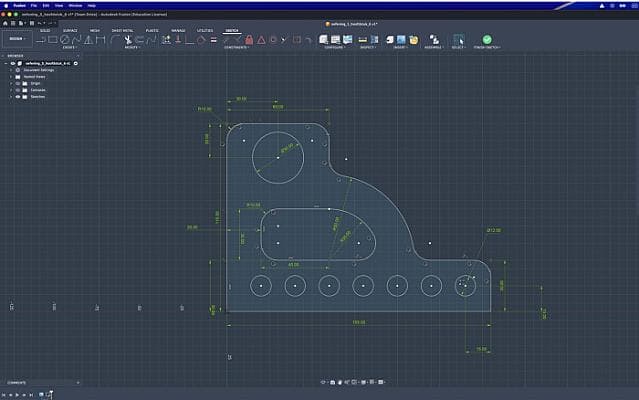Switch to the Mesh tab
This screenshot has height=400, width=639.
(95, 31)
